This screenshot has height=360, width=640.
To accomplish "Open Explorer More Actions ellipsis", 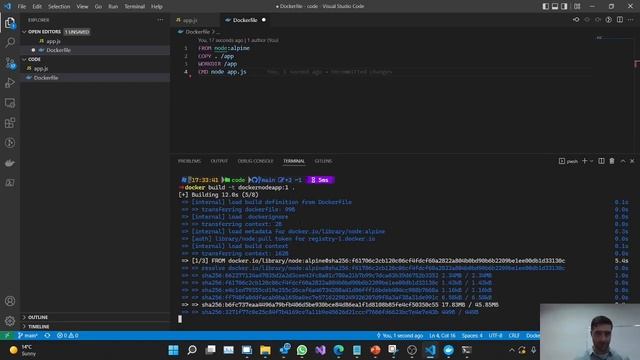I will click(x=160, y=20).
